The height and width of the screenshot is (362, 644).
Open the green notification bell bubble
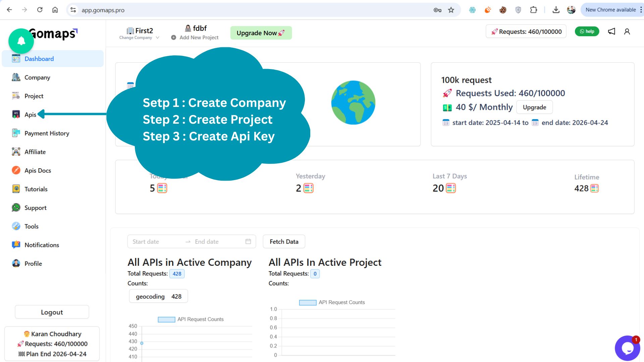pyautogui.click(x=21, y=41)
